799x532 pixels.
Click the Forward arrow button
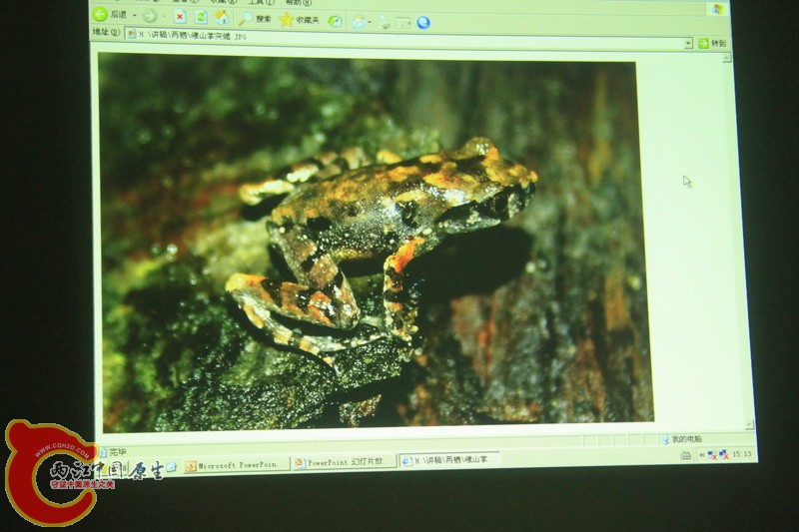point(149,16)
